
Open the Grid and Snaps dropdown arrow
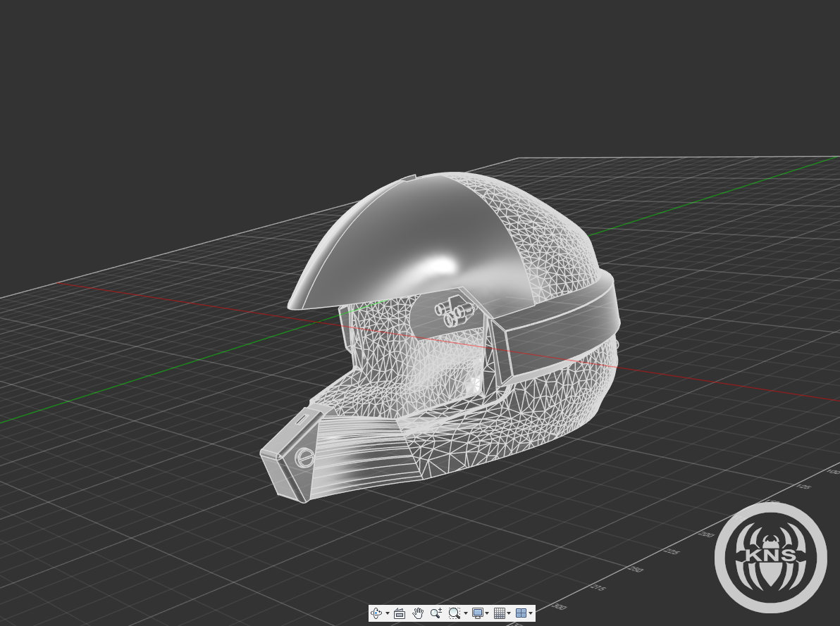509,614
